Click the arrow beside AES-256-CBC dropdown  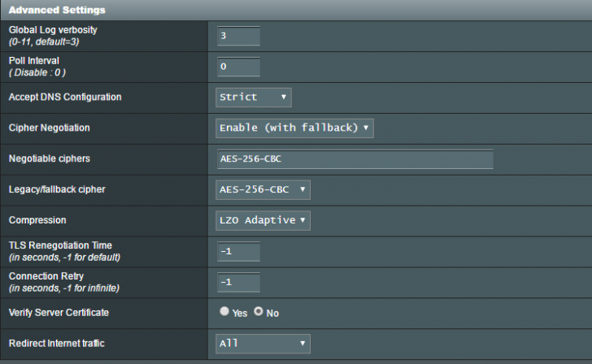click(303, 190)
